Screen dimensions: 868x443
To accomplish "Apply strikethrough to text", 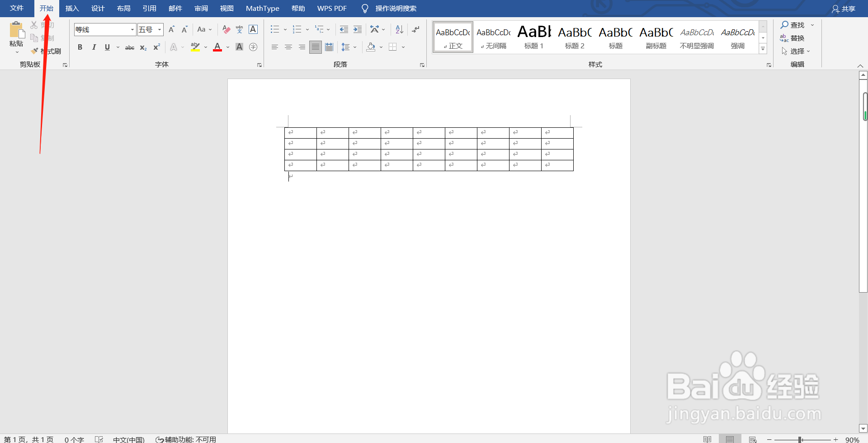I will pos(130,47).
